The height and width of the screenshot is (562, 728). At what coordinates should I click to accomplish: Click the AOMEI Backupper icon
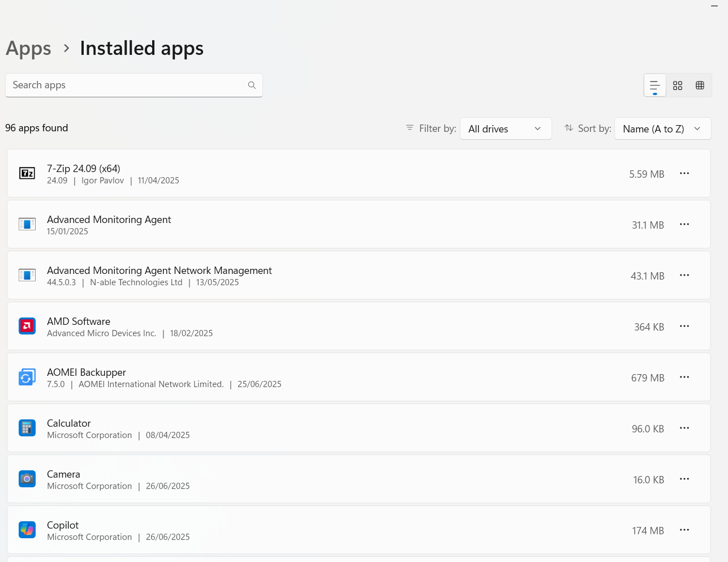click(27, 377)
